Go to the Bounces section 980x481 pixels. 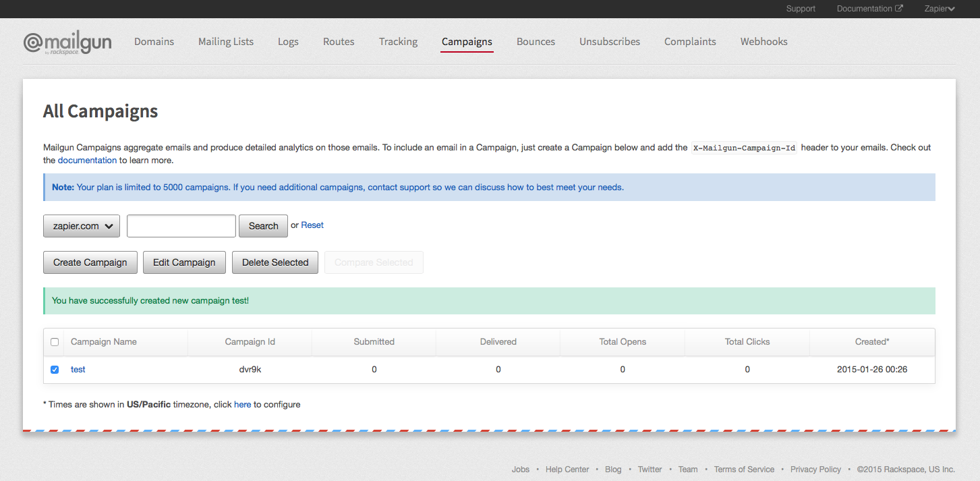[536, 41]
